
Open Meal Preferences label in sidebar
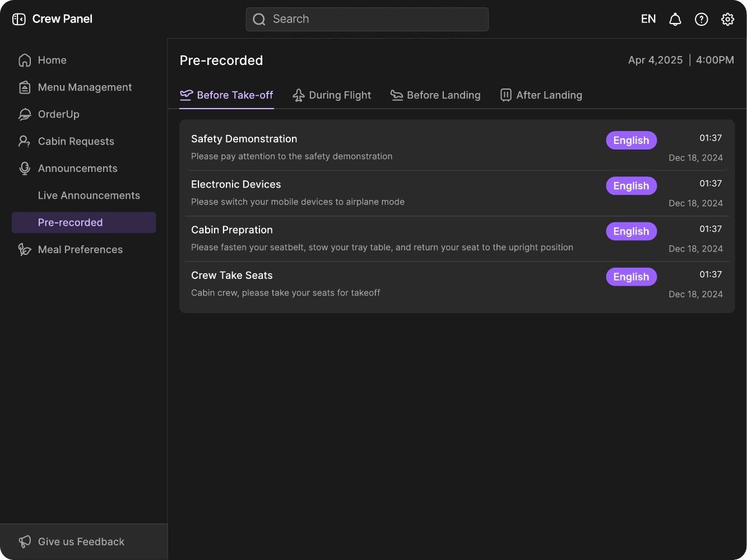80,250
